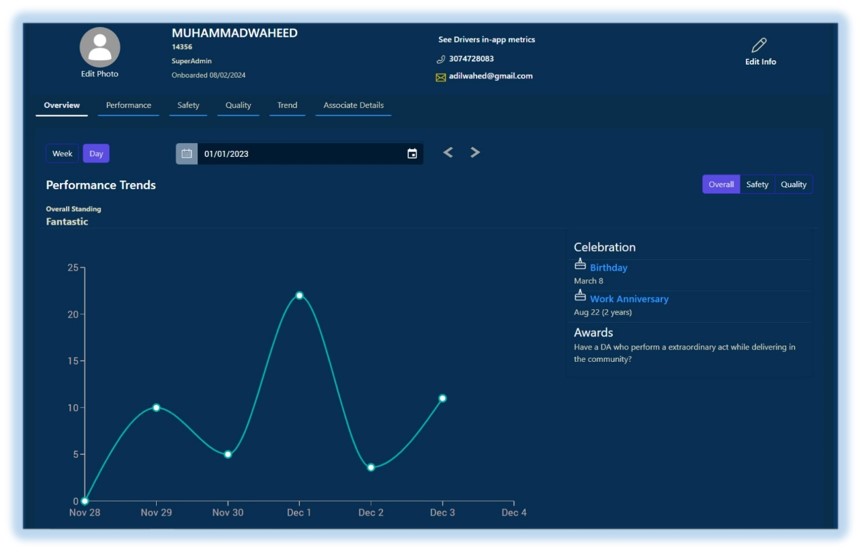
Task: Advance to the next date with right chevron
Action: [x=475, y=153]
